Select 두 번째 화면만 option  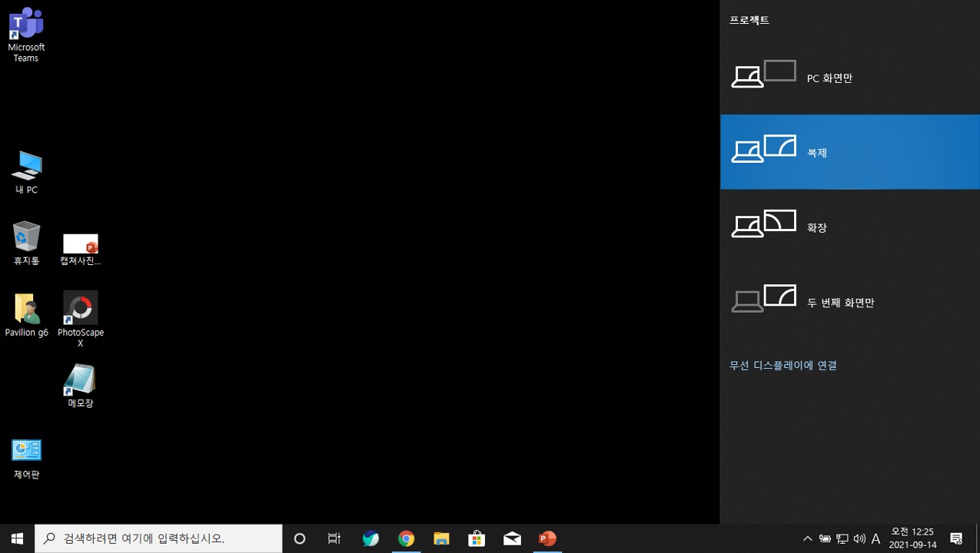pos(850,302)
